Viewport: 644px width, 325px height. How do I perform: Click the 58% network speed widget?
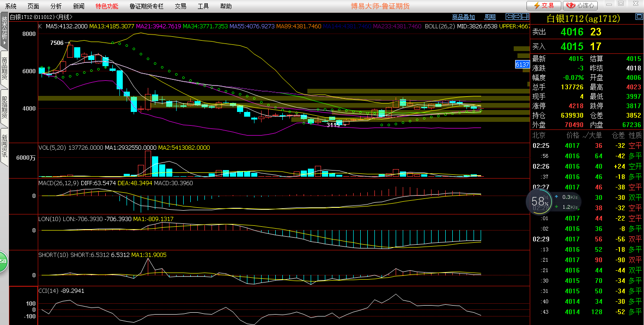(553, 202)
